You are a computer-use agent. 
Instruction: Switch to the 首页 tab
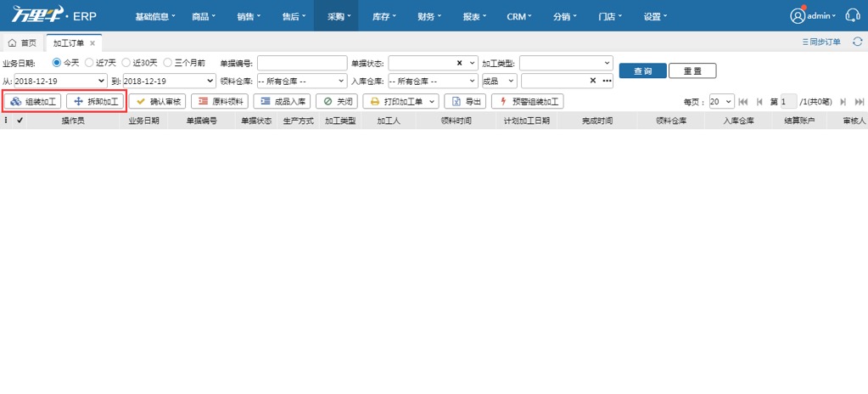point(23,42)
